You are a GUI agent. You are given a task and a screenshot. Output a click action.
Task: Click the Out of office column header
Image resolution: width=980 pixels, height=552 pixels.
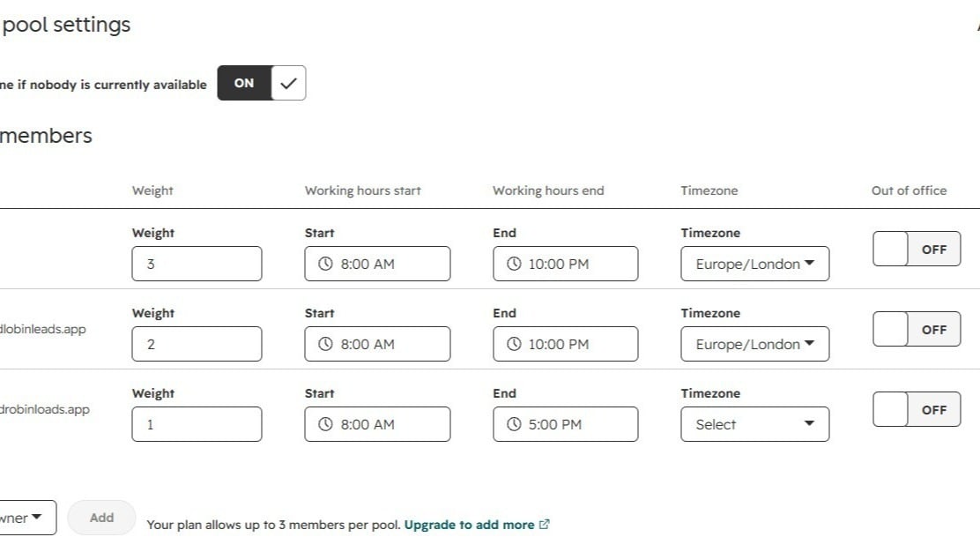[x=909, y=190]
